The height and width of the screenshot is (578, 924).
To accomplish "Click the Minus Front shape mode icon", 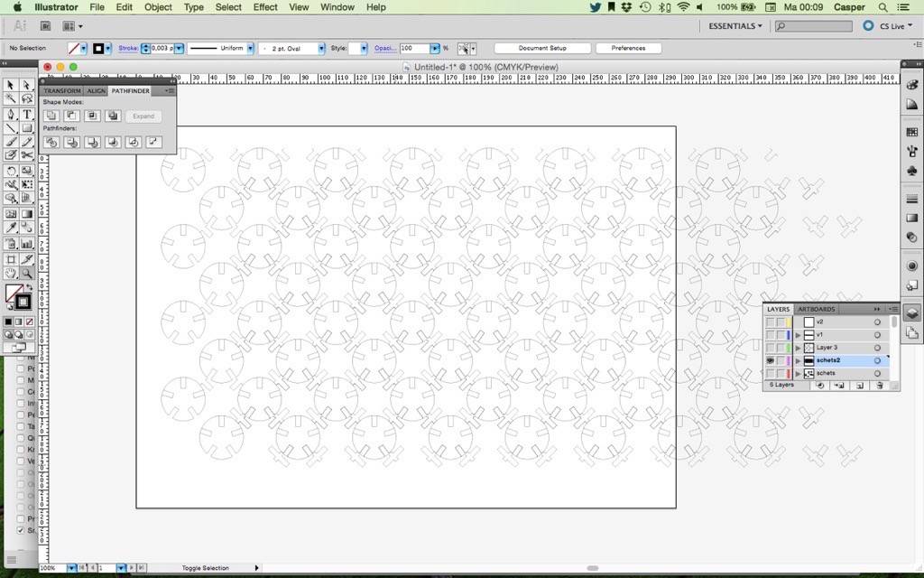I will pyautogui.click(x=72, y=117).
